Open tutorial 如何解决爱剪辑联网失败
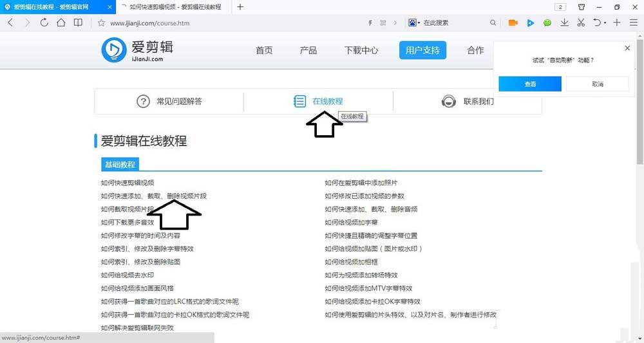This screenshot has height=343, width=644. pos(137,328)
